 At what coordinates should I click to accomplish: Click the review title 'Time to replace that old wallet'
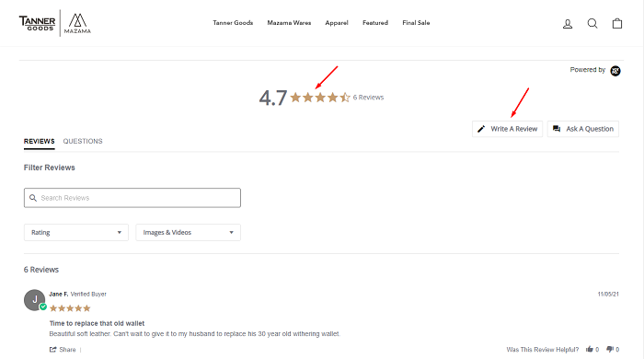(x=97, y=323)
